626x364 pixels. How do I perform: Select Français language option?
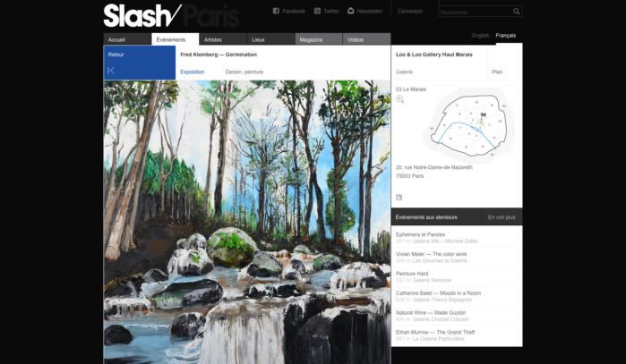click(505, 36)
